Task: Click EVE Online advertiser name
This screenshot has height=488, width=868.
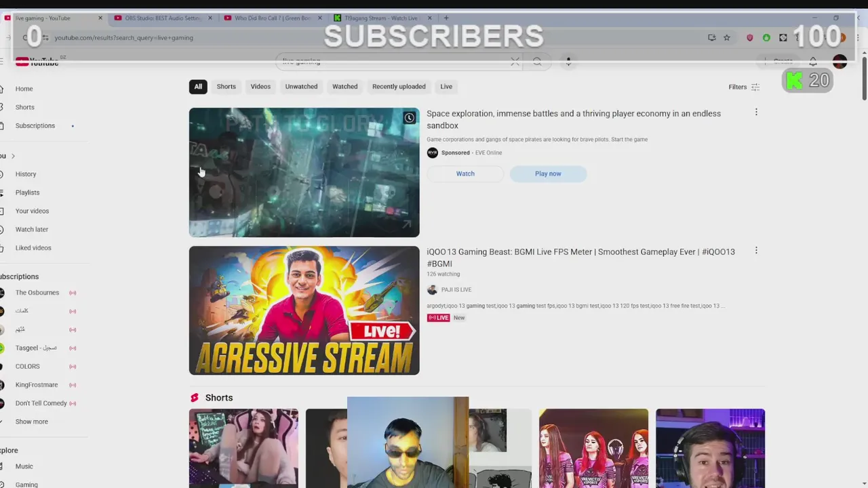Action: [488, 152]
